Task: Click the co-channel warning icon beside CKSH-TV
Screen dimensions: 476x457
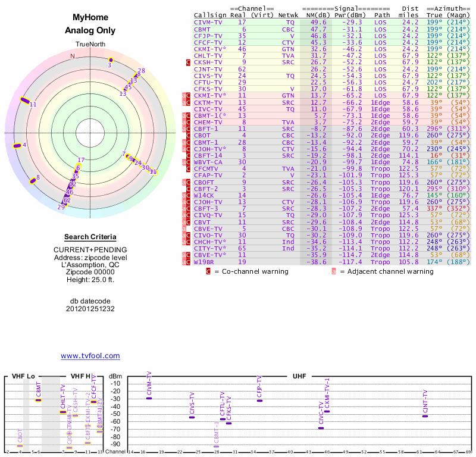Action: (189, 62)
